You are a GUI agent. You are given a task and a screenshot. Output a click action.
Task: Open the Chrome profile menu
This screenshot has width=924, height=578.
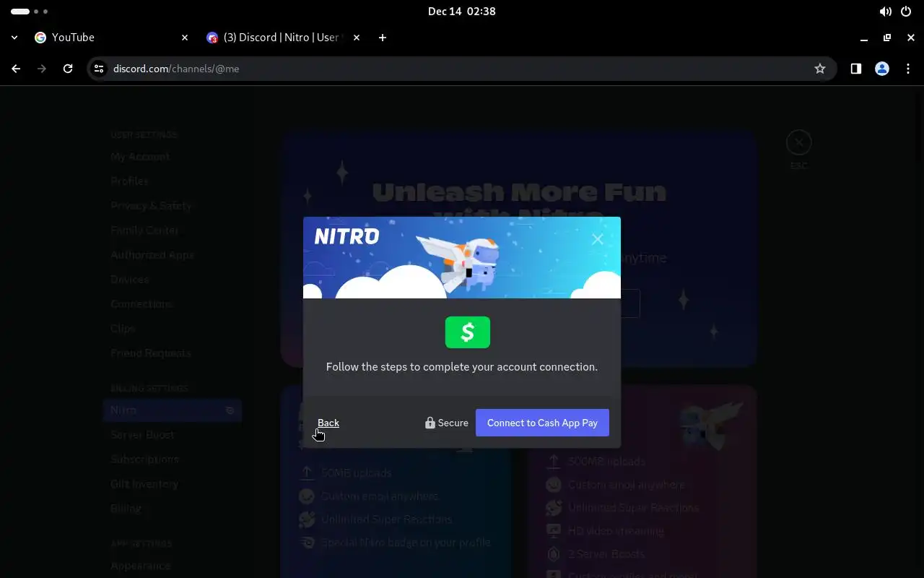pyautogui.click(x=882, y=69)
